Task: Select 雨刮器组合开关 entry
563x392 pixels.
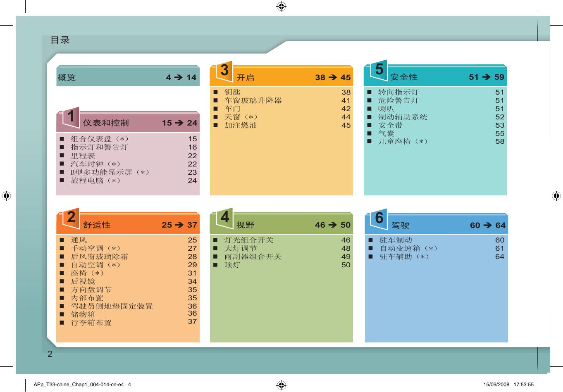Action: (x=253, y=257)
